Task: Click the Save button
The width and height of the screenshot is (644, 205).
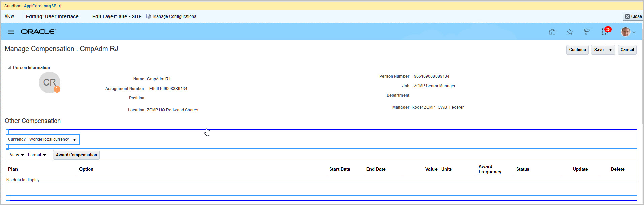Action: click(x=599, y=50)
